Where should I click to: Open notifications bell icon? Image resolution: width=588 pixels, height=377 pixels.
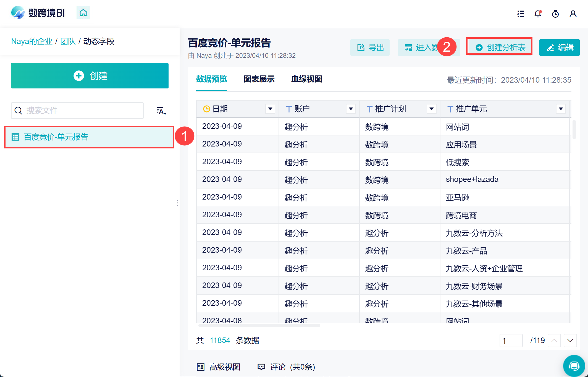(538, 14)
